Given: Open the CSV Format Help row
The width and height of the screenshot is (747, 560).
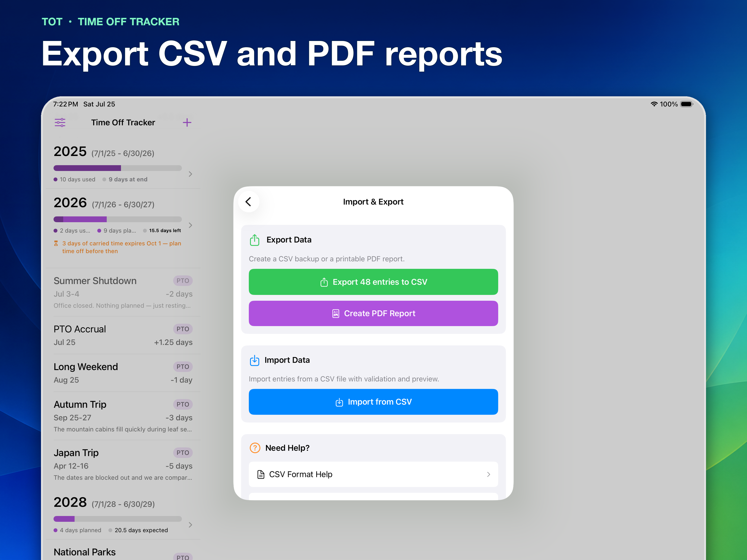Looking at the screenshot, I should coord(373,474).
